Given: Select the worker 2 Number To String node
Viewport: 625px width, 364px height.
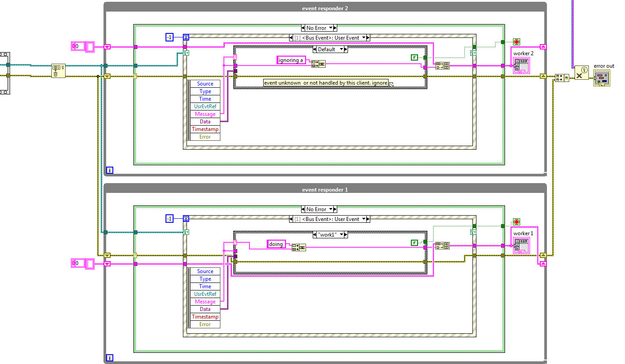Looking at the screenshot, I should (522, 65).
